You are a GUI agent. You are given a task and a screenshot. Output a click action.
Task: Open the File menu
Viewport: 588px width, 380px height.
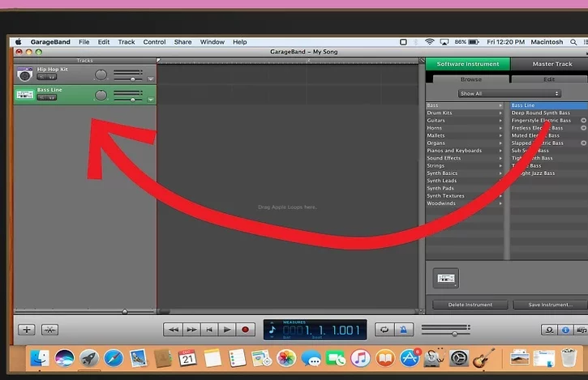[x=84, y=42]
